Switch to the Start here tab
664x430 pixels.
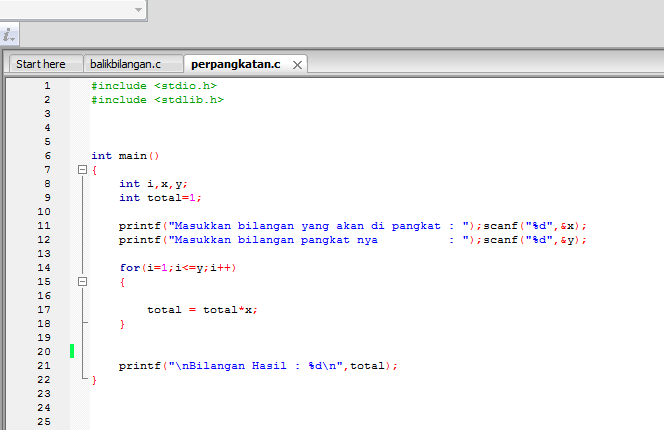pyautogui.click(x=41, y=64)
